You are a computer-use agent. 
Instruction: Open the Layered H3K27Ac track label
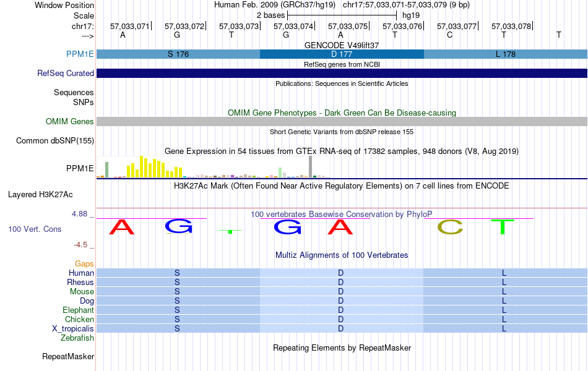point(40,195)
